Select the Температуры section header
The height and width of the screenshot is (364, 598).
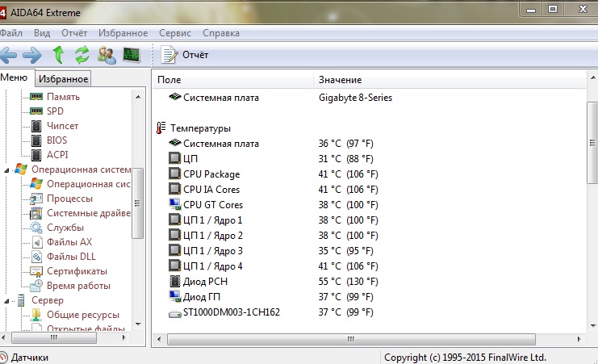[200, 128]
